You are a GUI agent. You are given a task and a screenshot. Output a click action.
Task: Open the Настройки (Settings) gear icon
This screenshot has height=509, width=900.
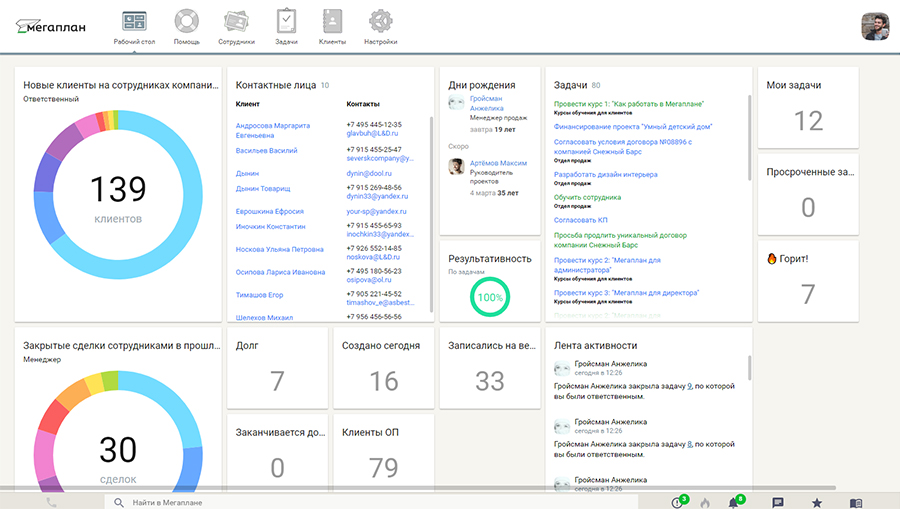[380, 22]
